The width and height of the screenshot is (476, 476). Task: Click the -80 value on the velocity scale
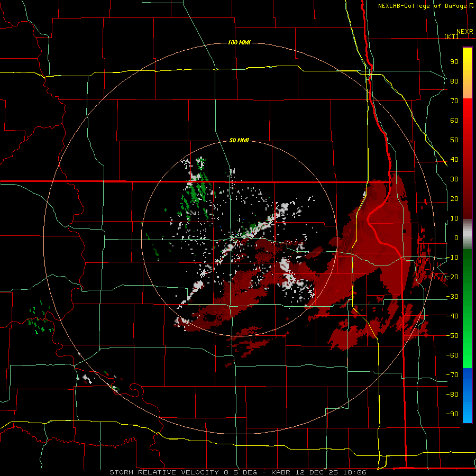coord(452,395)
